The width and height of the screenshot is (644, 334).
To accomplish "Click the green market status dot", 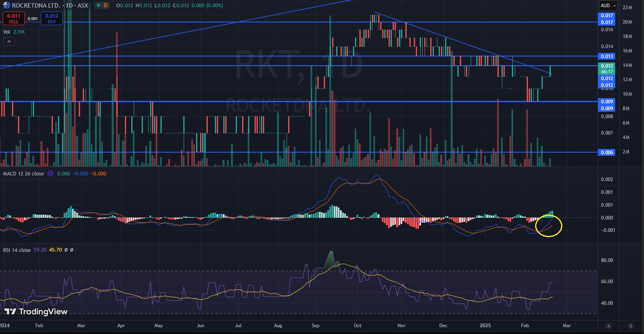I will click(98, 6).
